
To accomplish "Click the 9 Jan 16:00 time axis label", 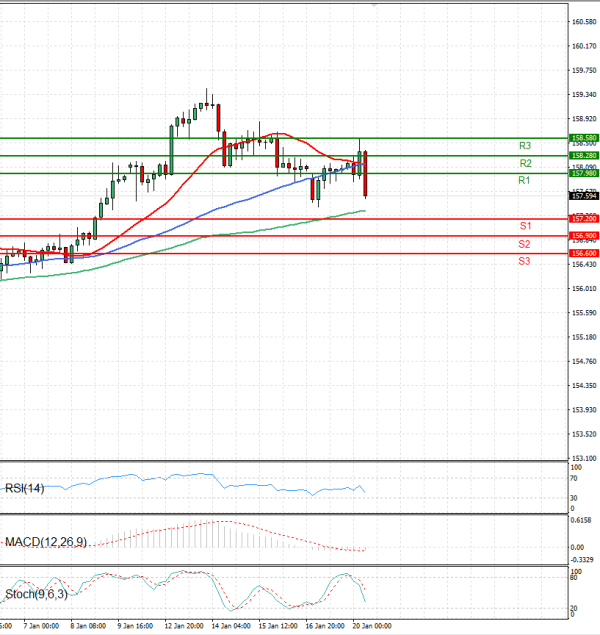I will point(134,627).
